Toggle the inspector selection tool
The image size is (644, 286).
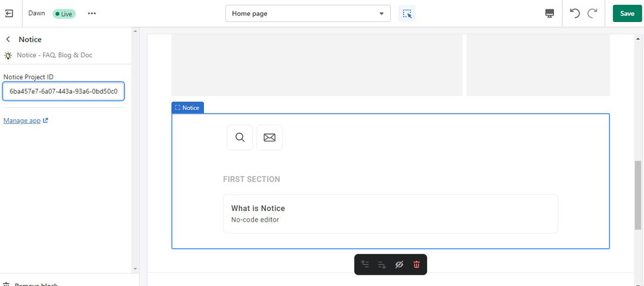(x=407, y=14)
